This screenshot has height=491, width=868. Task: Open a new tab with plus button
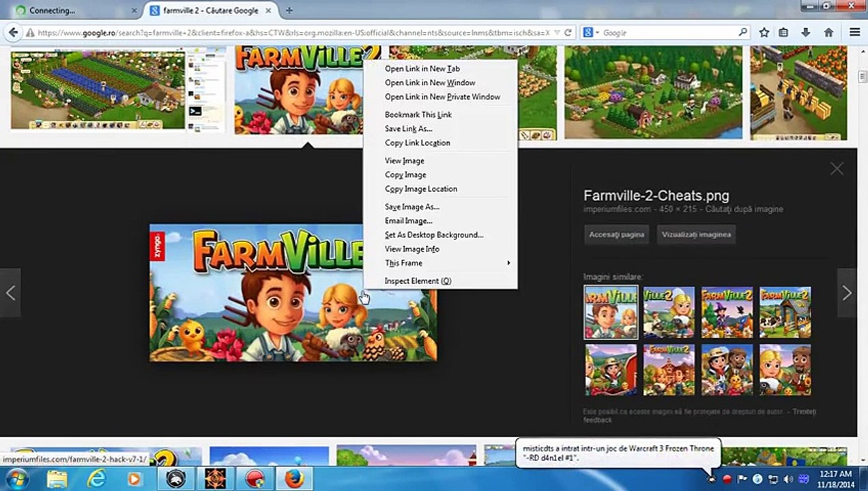pos(289,10)
